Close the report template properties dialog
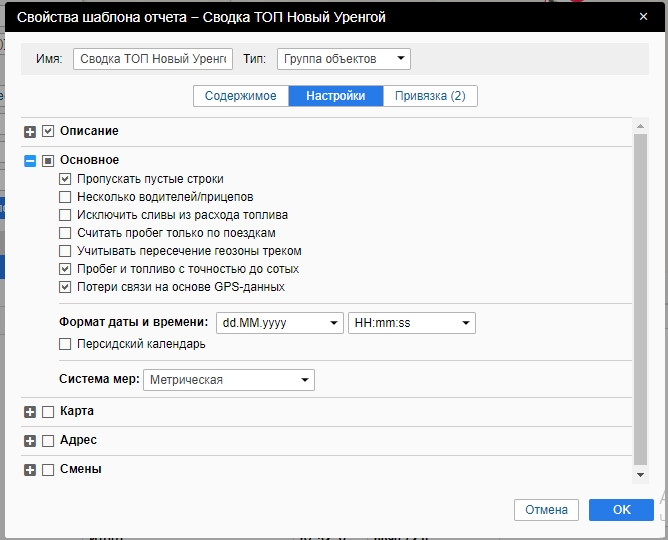 coord(641,17)
